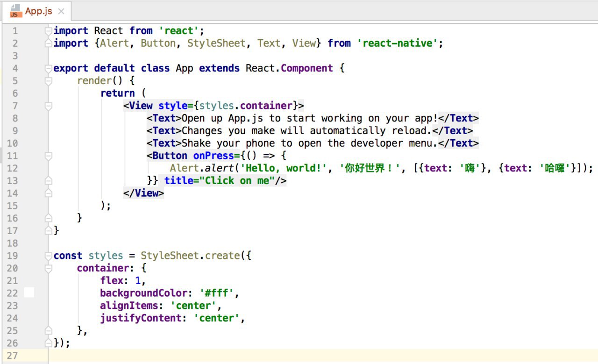Open the '#fff' color swatch in the gutter
Viewport: 598px width, 364px height.
point(29,293)
